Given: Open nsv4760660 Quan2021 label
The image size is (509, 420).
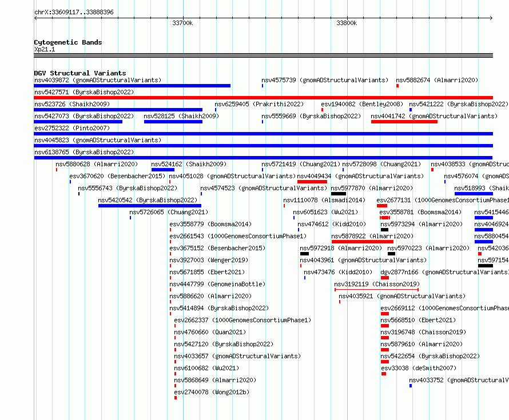Looking at the screenshot, I should 210,332.
